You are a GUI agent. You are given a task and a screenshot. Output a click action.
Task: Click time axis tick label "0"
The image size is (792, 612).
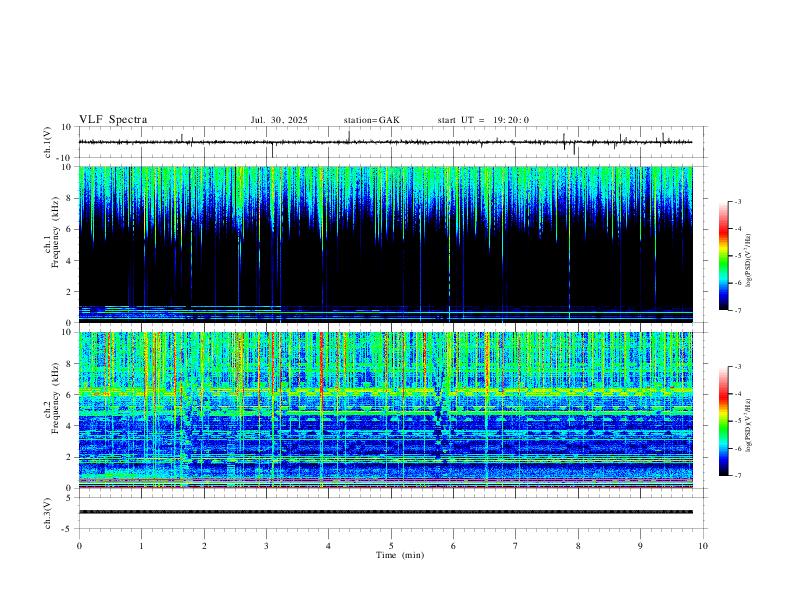click(x=79, y=546)
